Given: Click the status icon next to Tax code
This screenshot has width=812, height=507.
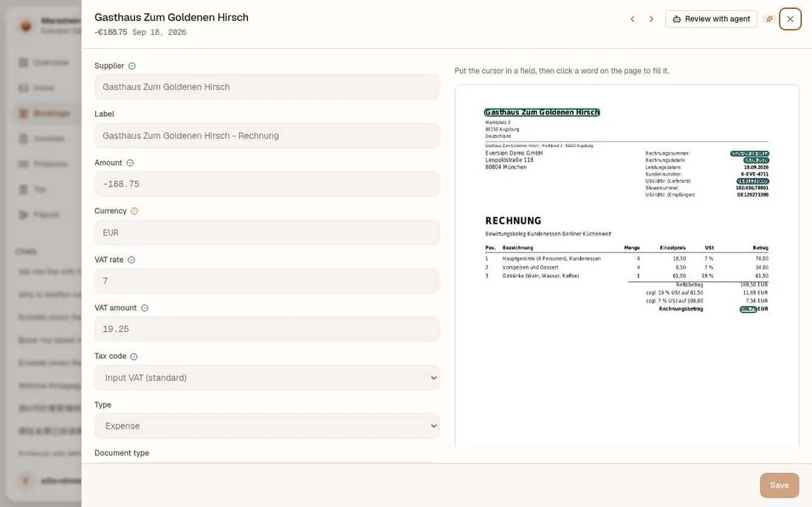Looking at the screenshot, I should click(x=134, y=356).
